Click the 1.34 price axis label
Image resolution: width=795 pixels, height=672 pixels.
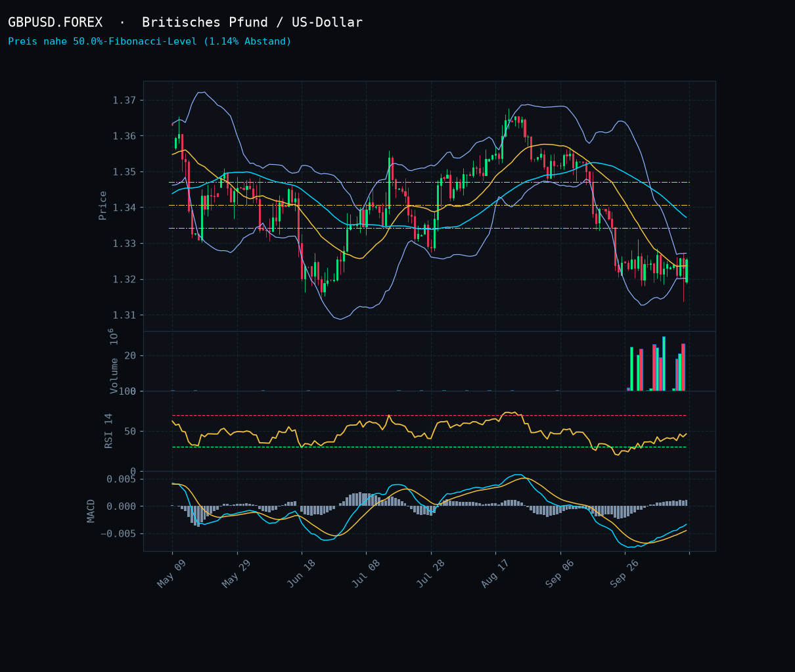124,208
